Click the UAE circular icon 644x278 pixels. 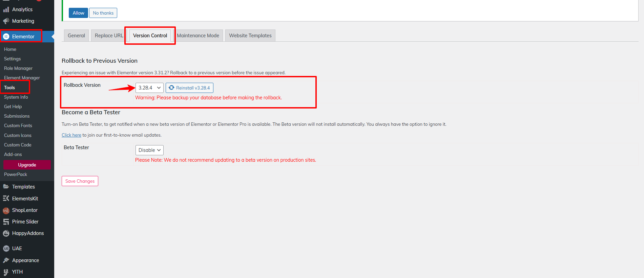pyautogui.click(x=6, y=249)
